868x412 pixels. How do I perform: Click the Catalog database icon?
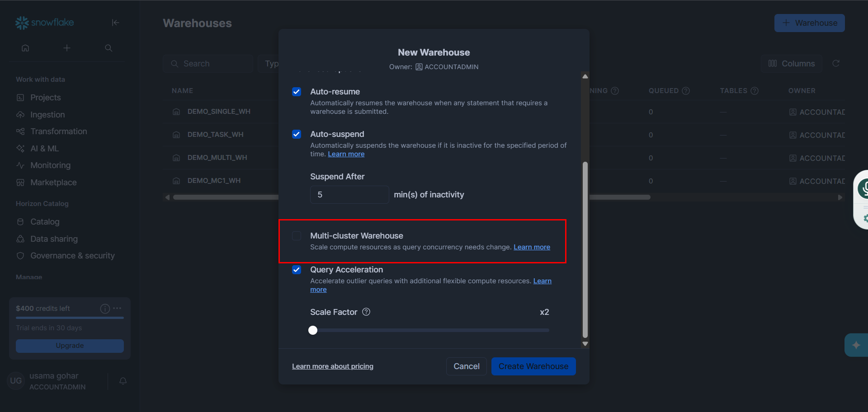(20, 222)
